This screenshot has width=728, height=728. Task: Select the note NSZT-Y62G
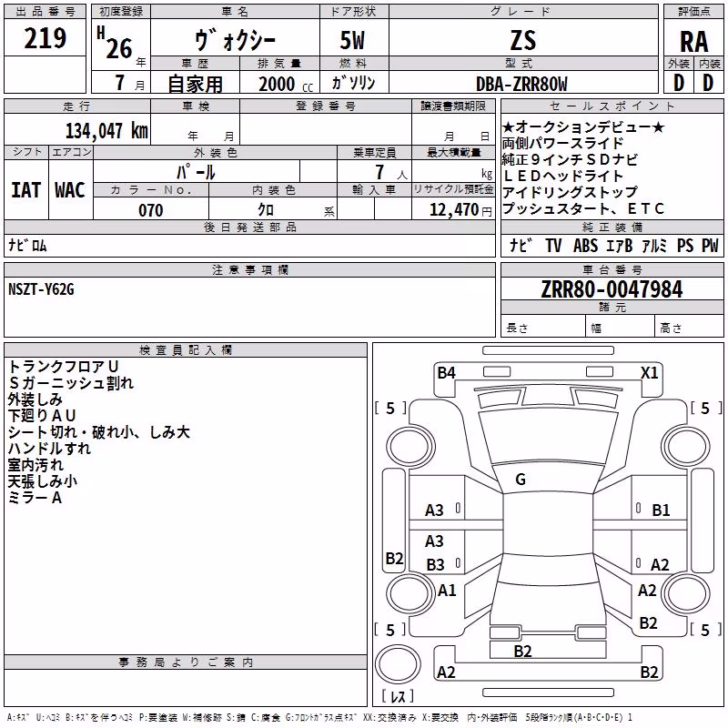coord(41,289)
